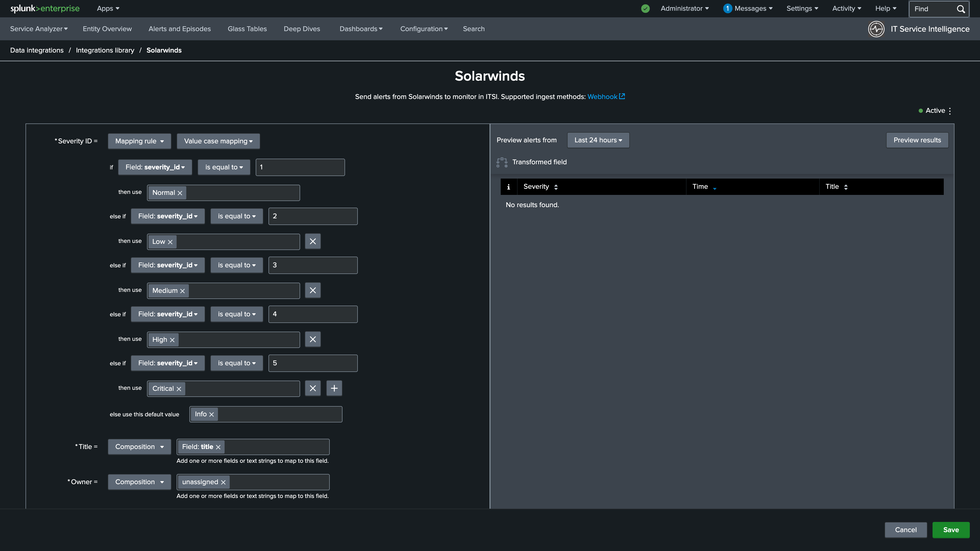The width and height of the screenshot is (980, 551).
Task: Open the Settings menu
Action: click(x=802, y=8)
